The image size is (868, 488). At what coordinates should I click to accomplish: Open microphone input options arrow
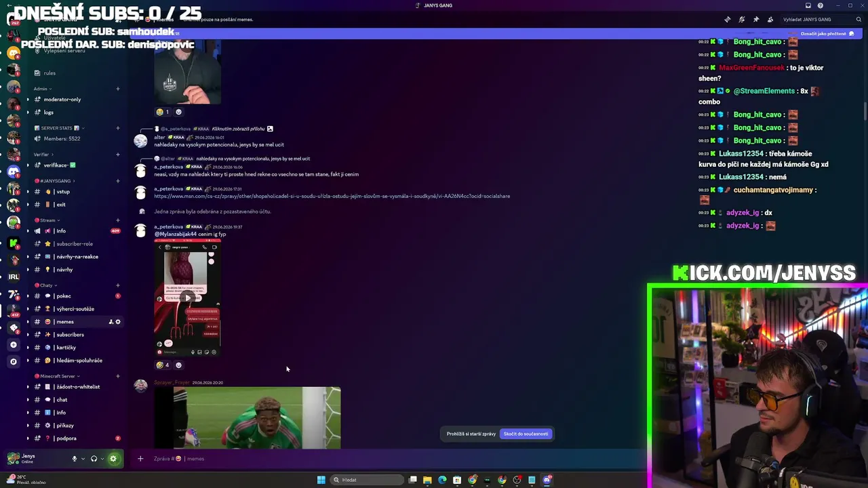[x=83, y=459]
